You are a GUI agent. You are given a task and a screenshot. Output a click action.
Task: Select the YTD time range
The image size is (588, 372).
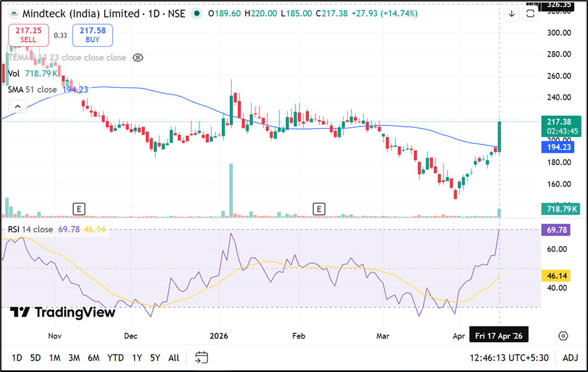[115, 358]
